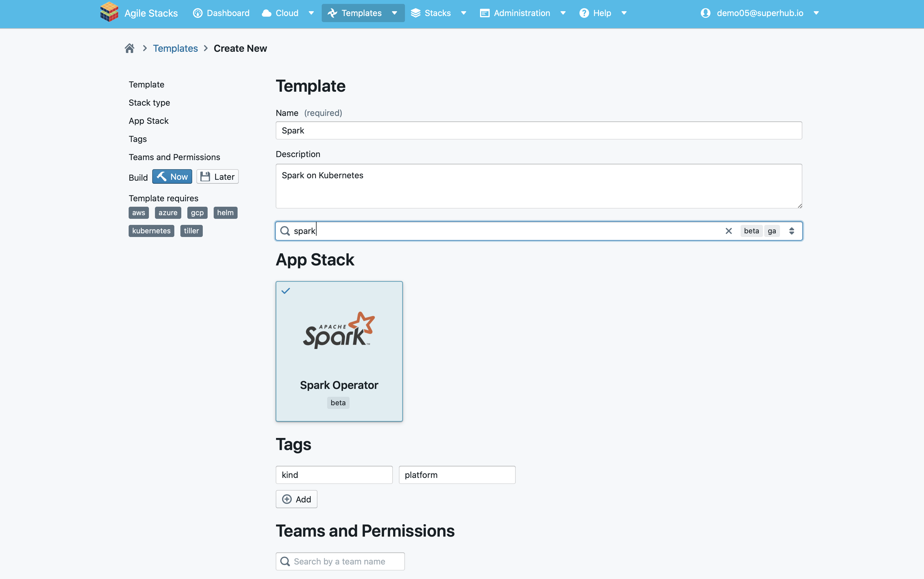Click the Apache Spark logo image

coord(339,330)
